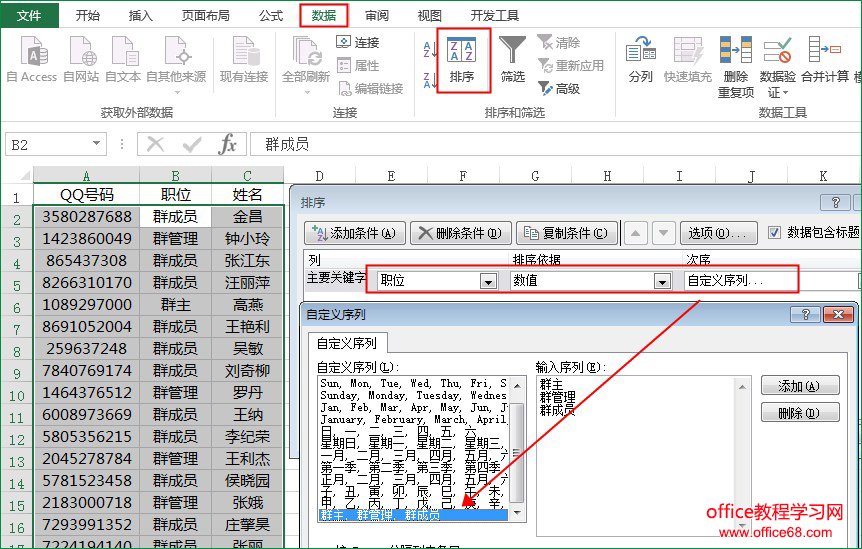Open the Sort (排序) dialog button
The width and height of the screenshot is (862, 549).
coord(462,60)
